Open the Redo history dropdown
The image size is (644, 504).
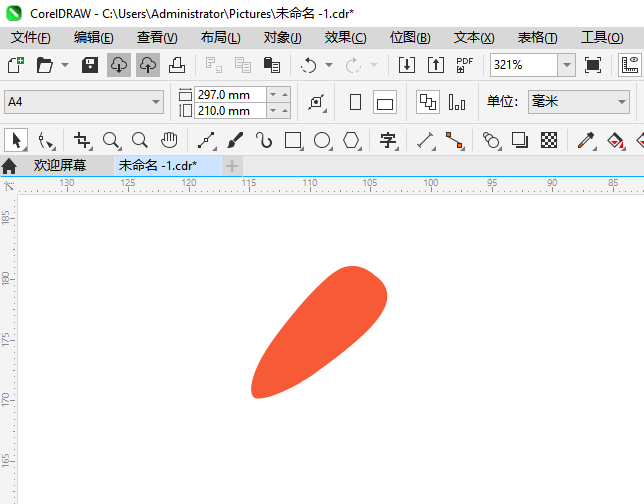pyautogui.click(x=374, y=65)
